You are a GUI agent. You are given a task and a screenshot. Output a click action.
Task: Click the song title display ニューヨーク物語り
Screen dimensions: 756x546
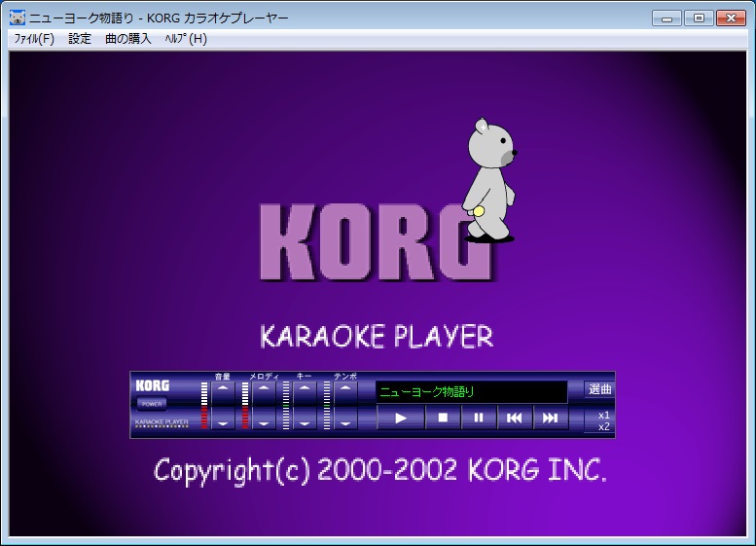coord(472,391)
